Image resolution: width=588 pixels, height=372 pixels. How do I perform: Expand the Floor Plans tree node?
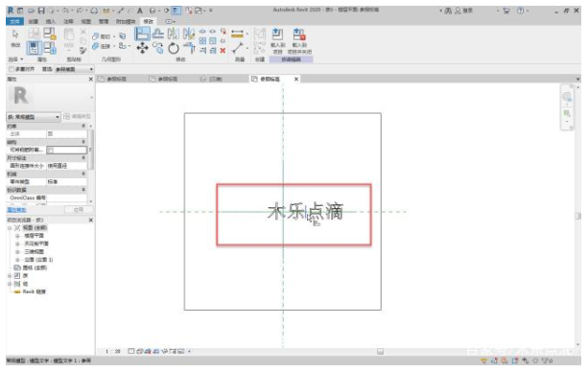coord(17,236)
